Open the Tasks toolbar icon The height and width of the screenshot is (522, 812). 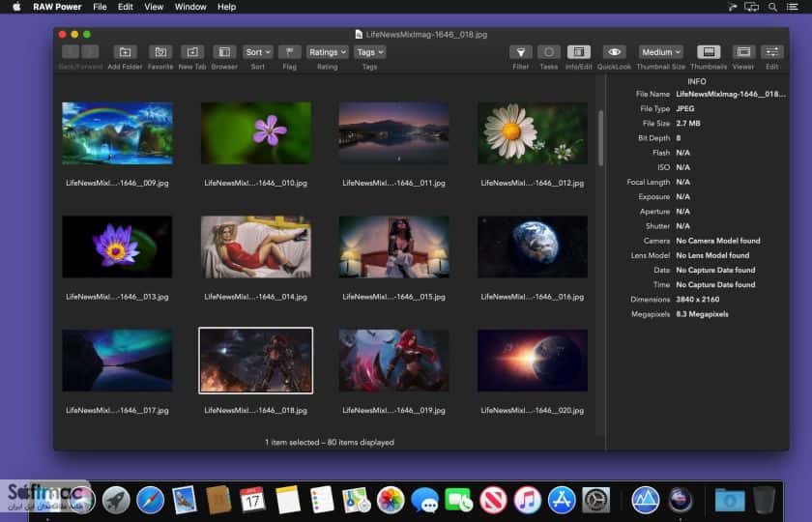(x=549, y=52)
